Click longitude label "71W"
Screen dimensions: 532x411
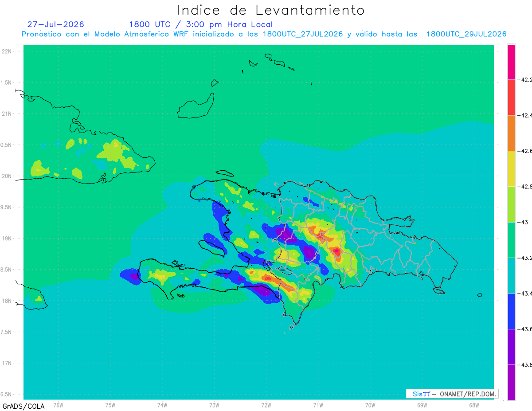click(318, 405)
